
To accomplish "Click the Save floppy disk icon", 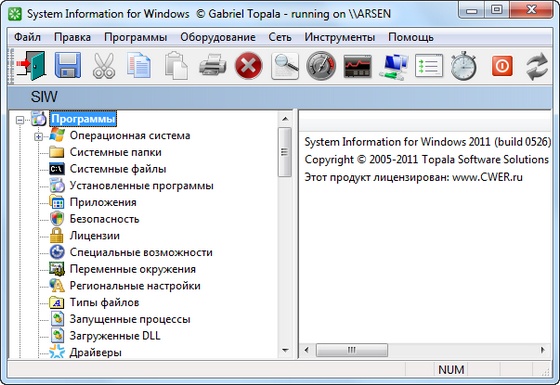I will click(x=68, y=65).
